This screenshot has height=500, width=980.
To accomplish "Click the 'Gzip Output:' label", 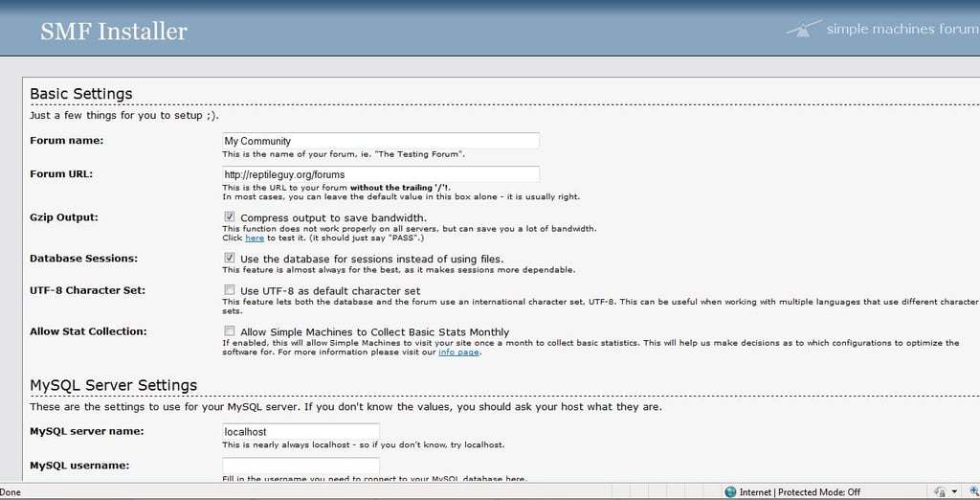I will pos(64,217).
